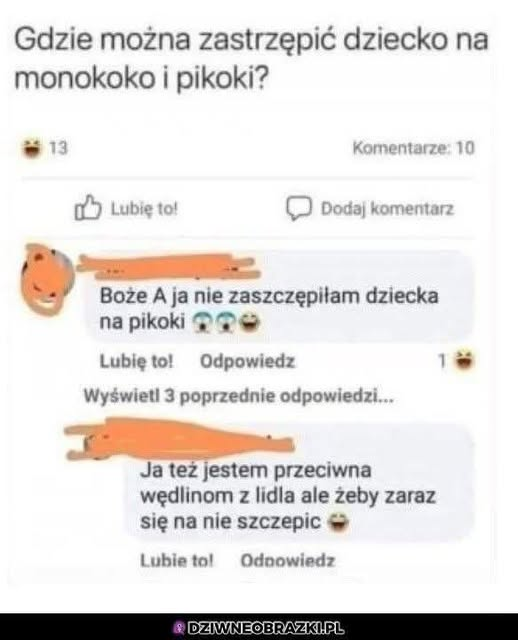The height and width of the screenshot is (640, 518).
Task: Click the post text about monokoko i pikoki
Action: [251, 59]
